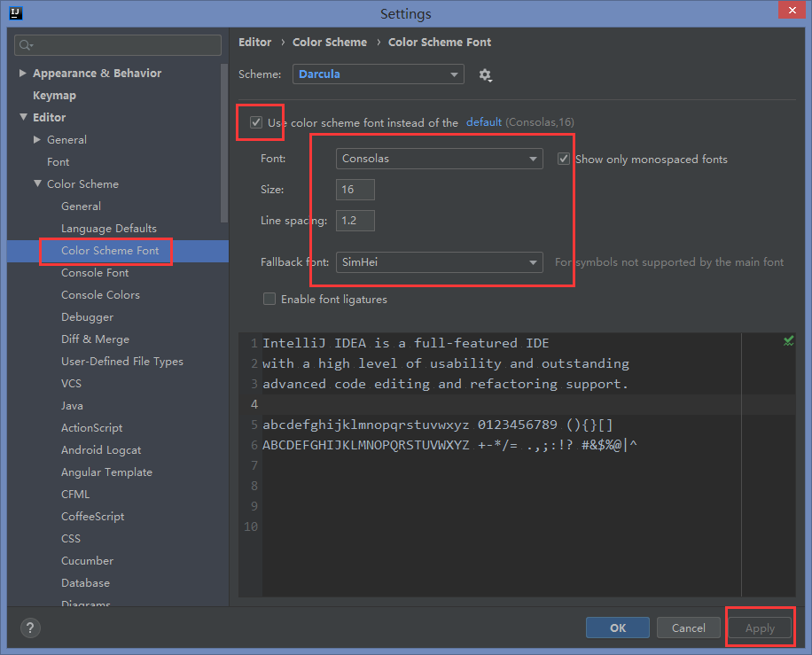Disable 'Show only monospaced fonts'
This screenshot has width=812, height=655.
[564, 158]
